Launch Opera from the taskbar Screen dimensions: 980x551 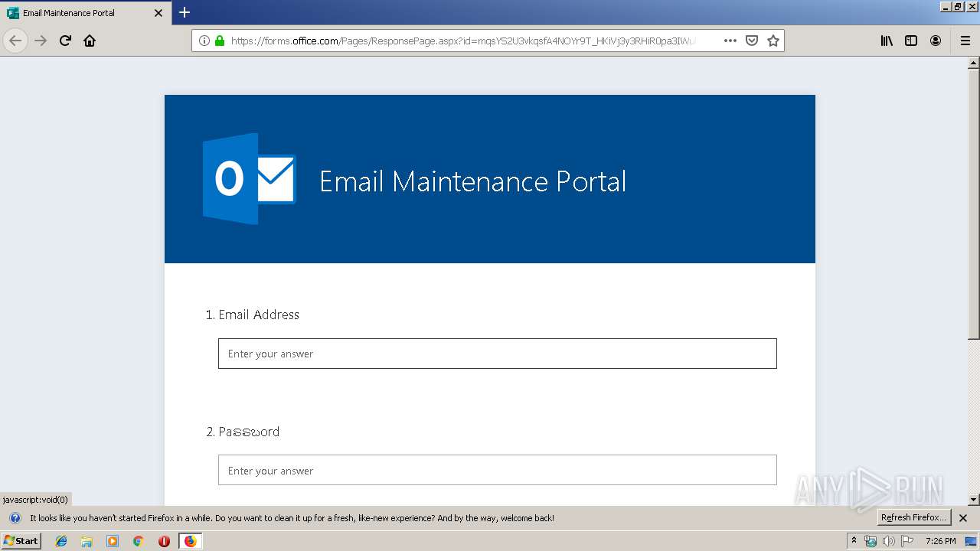click(164, 541)
